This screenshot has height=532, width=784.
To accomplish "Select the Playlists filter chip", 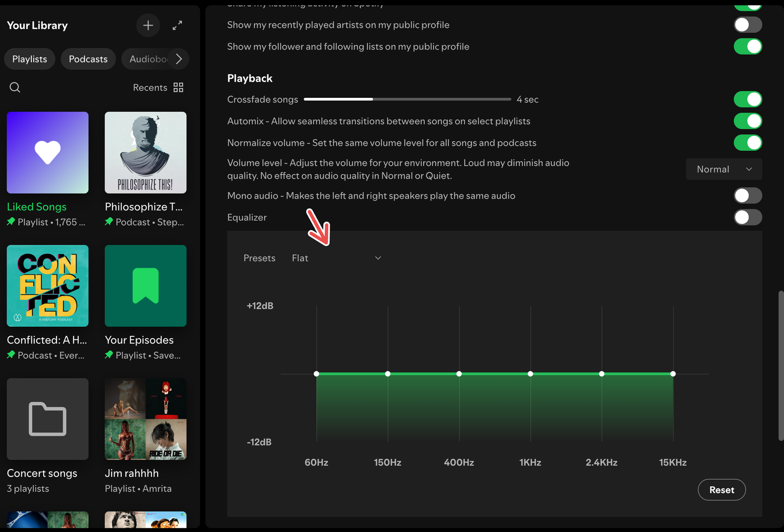I will (x=29, y=58).
